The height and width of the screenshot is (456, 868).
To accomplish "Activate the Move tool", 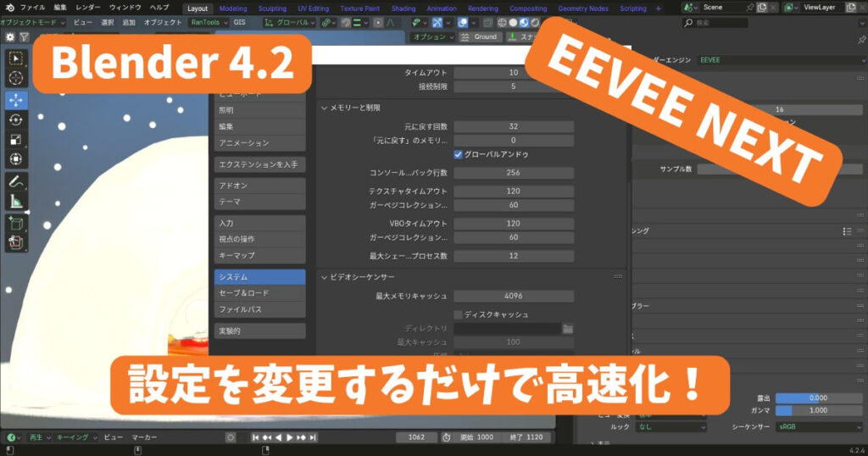I will (x=16, y=100).
